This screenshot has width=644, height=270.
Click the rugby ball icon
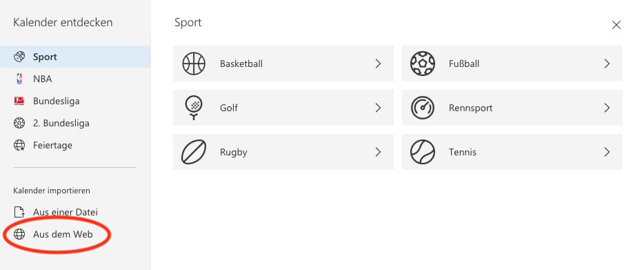[194, 152]
